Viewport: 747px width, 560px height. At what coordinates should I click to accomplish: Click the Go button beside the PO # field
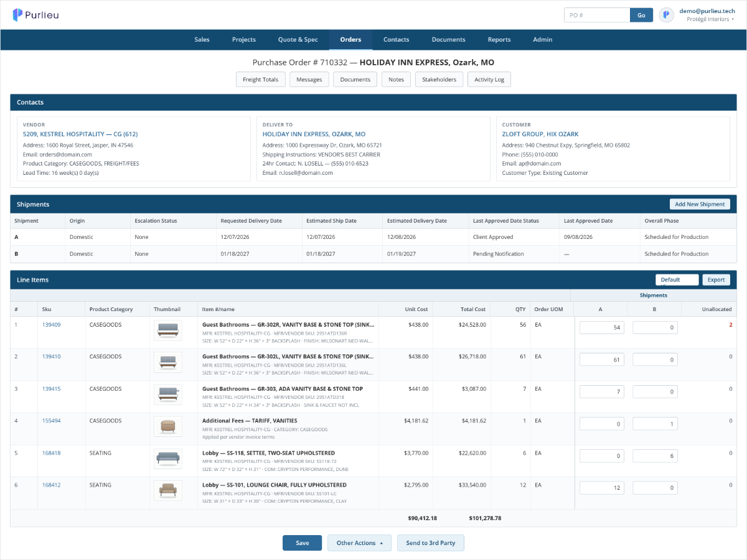(641, 15)
